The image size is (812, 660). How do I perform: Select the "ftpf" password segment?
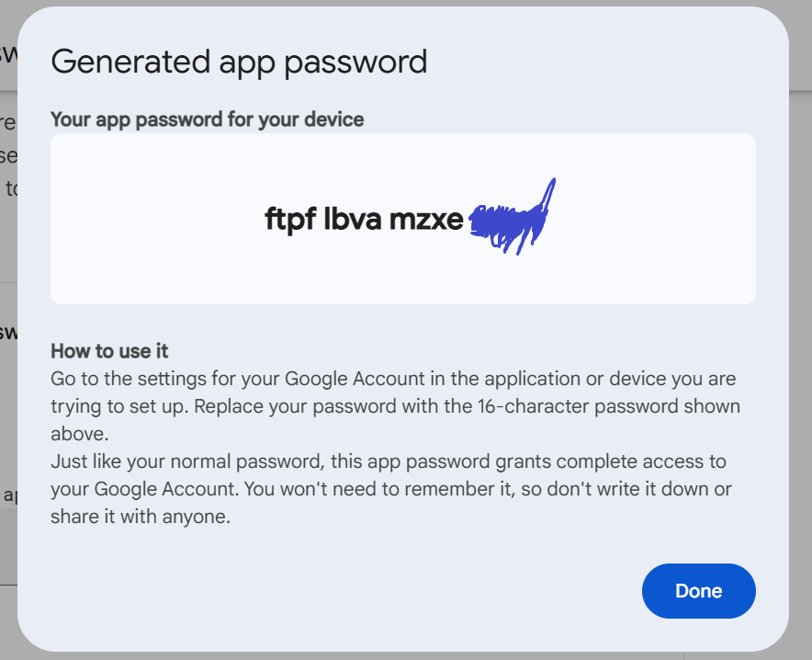[290, 219]
